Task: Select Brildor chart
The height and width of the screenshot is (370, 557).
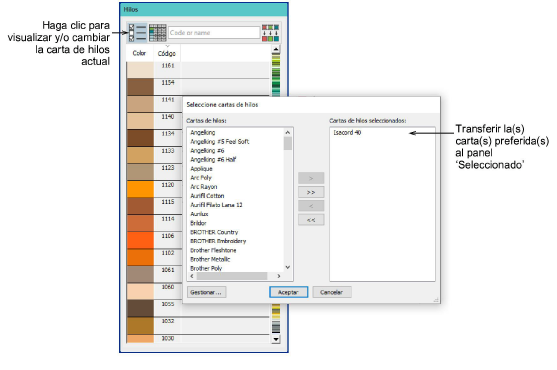Action: click(x=198, y=223)
